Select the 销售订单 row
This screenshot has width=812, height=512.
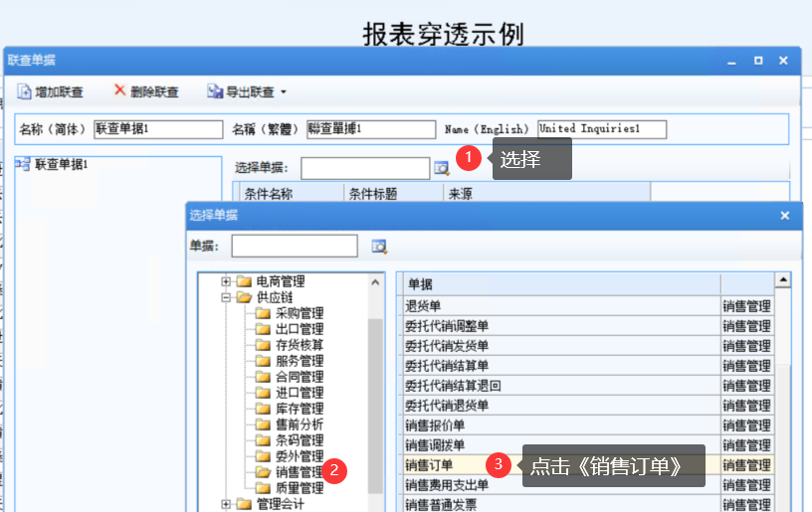point(587,465)
